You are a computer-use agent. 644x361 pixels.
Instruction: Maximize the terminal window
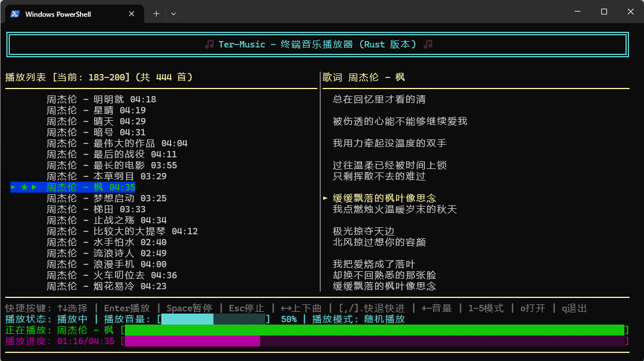click(x=604, y=12)
